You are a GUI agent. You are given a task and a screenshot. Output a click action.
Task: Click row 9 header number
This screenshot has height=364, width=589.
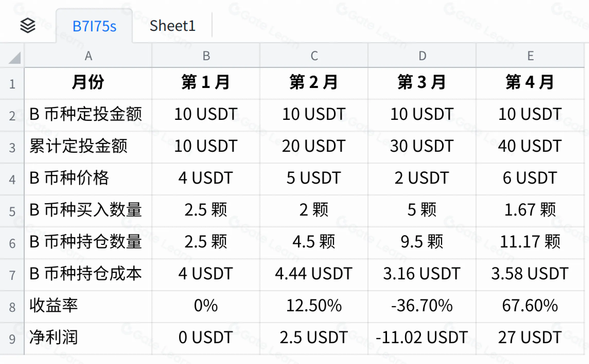click(12, 339)
